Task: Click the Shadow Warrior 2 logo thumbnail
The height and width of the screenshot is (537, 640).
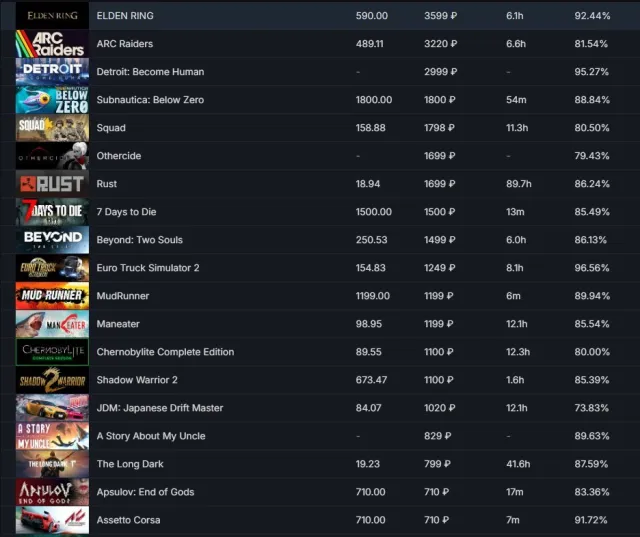Action: pos(52,380)
